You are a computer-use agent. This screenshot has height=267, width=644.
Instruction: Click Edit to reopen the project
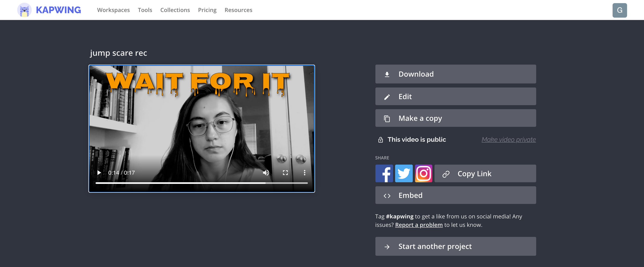[x=455, y=97]
